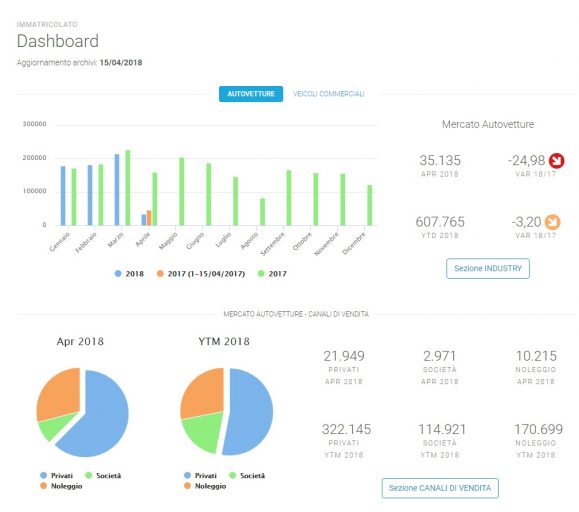Click the -24,98 variation value

tap(527, 161)
